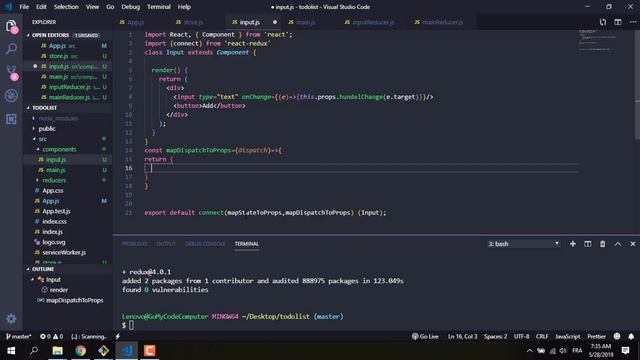Image resolution: width=640 pixels, height=360 pixels.
Task: Open the Windows action center
Action: (625, 351)
